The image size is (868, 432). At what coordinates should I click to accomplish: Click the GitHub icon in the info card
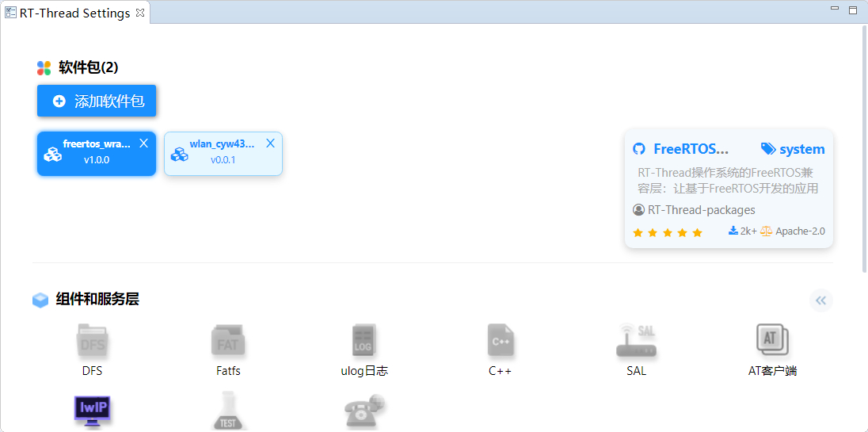tap(639, 149)
